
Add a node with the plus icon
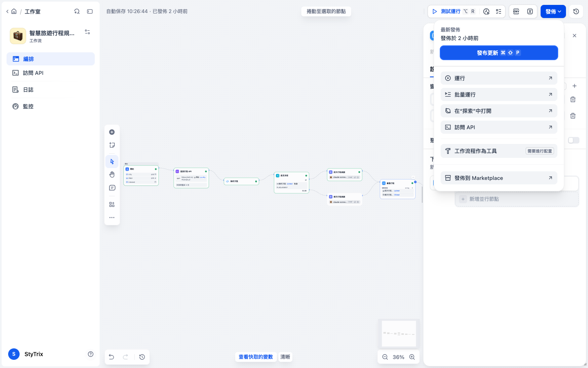(x=112, y=132)
